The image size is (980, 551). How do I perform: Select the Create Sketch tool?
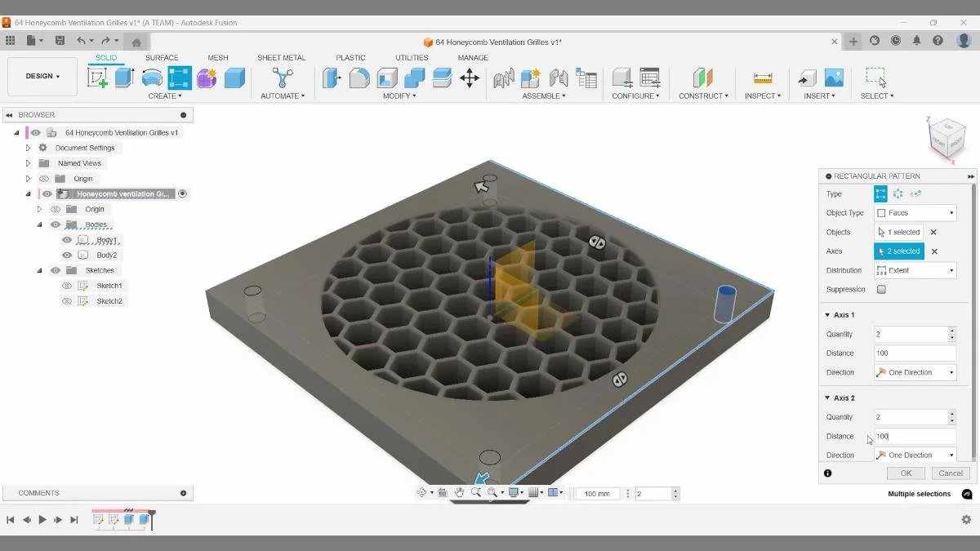95,77
